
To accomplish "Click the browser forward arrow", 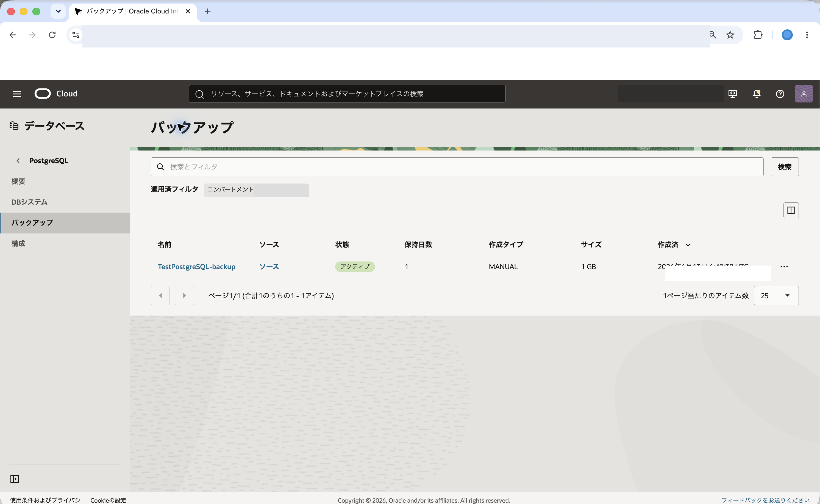I will coord(32,35).
